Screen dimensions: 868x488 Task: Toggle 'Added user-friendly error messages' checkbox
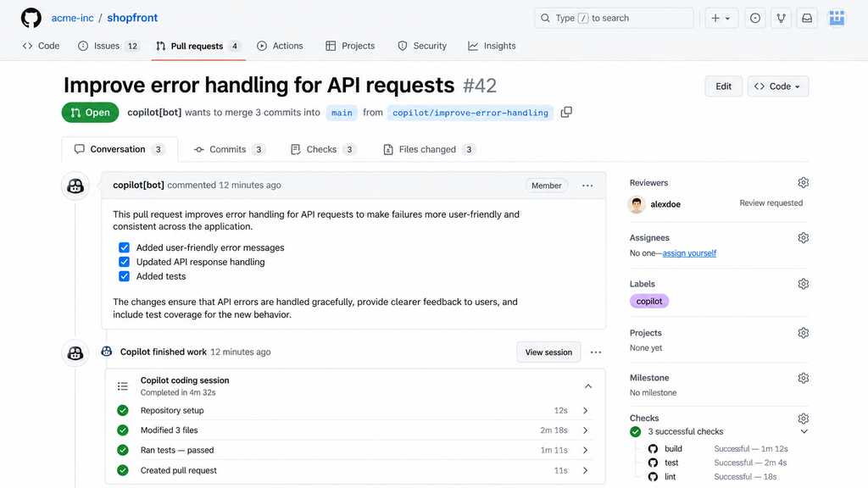point(124,247)
